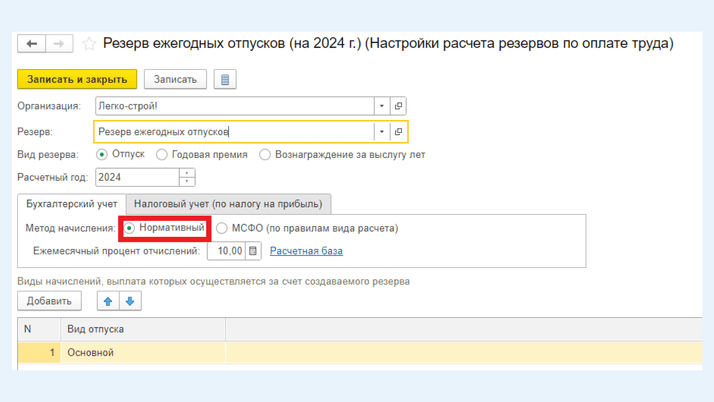Open the Расчетная база link

coord(306,251)
